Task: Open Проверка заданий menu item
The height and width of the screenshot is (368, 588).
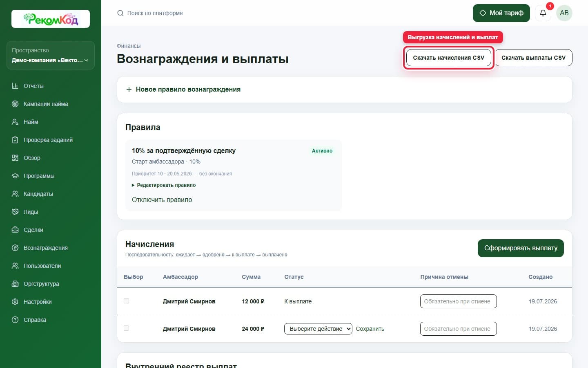Action: coord(51,140)
